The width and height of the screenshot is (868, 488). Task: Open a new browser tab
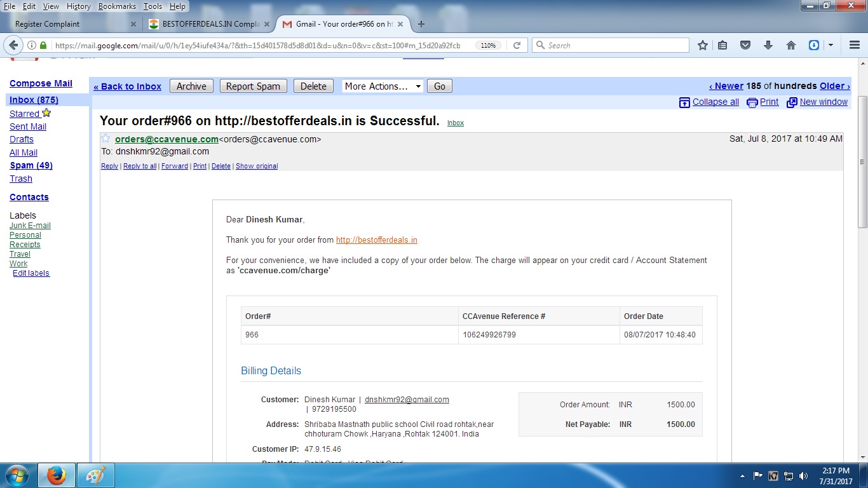pyautogui.click(x=421, y=24)
